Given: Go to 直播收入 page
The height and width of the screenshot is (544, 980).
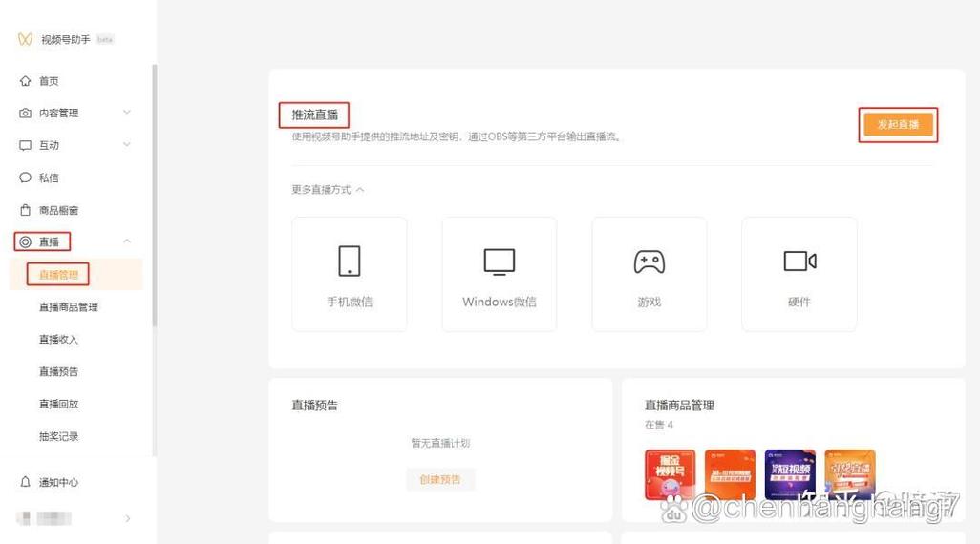Looking at the screenshot, I should (x=58, y=340).
